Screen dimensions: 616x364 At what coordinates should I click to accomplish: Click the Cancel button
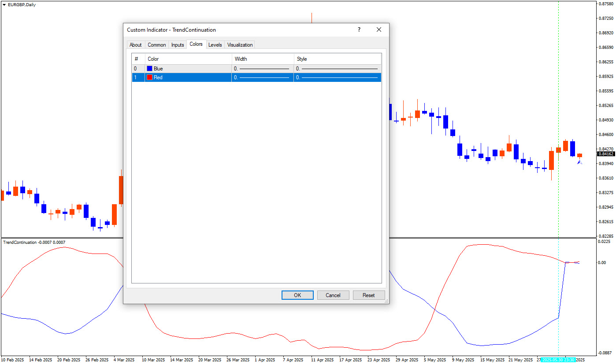(x=333, y=295)
